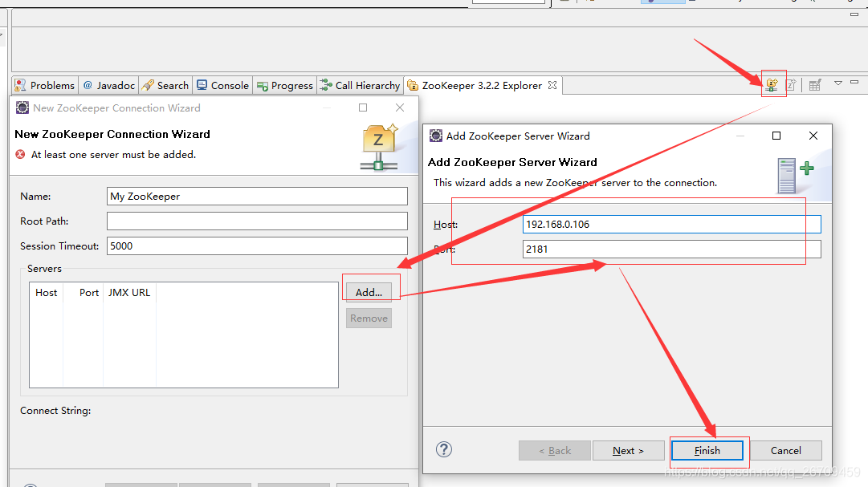Click the JMX URL column header
Viewport: 868px width, 487px height.
(x=129, y=292)
